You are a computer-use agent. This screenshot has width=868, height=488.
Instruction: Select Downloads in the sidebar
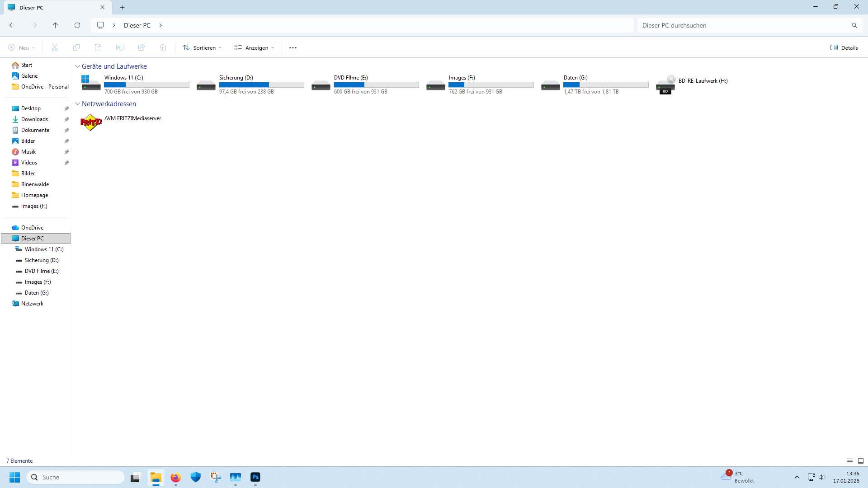click(34, 119)
